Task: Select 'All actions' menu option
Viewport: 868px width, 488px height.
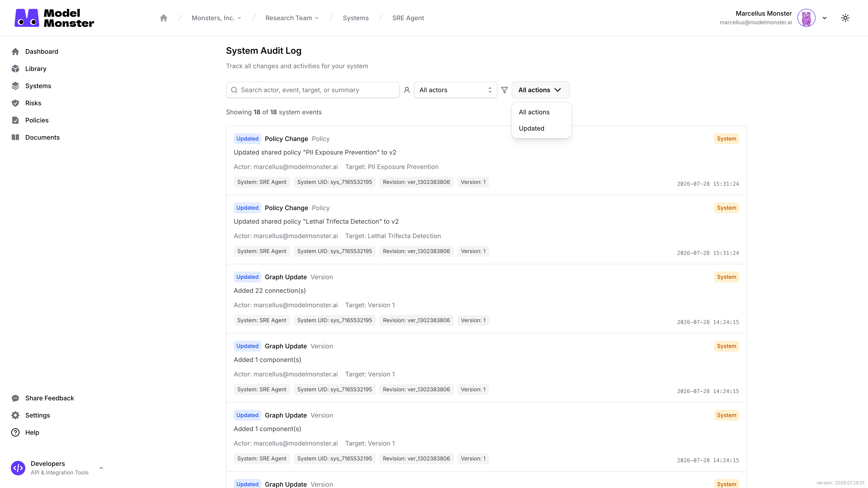Action: click(541, 112)
